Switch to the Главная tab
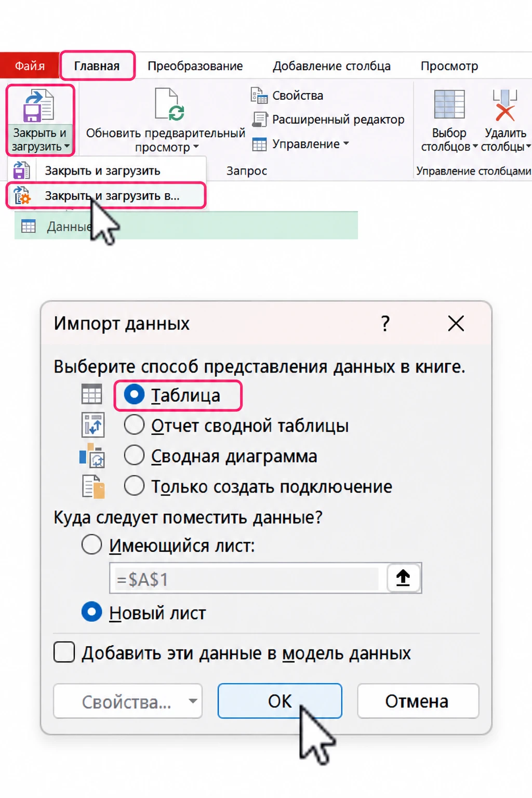This screenshot has width=532, height=798. [x=97, y=66]
